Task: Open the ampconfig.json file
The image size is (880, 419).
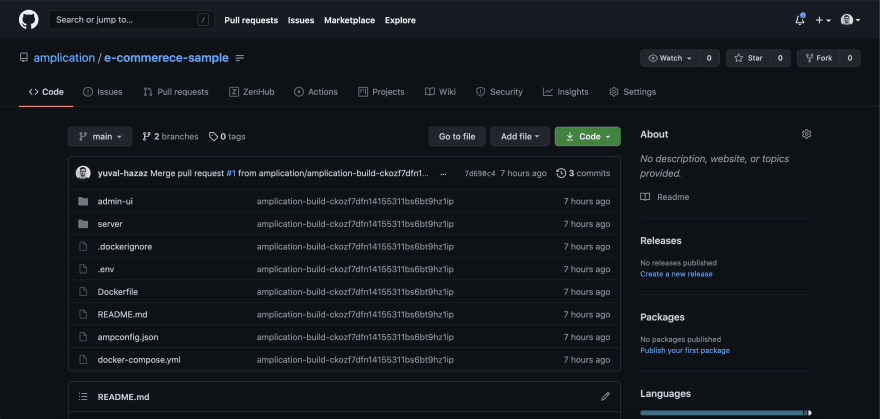Action: [128, 337]
